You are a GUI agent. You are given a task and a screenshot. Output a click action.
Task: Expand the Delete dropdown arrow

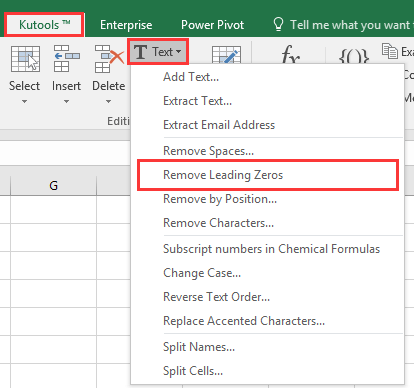click(x=108, y=101)
